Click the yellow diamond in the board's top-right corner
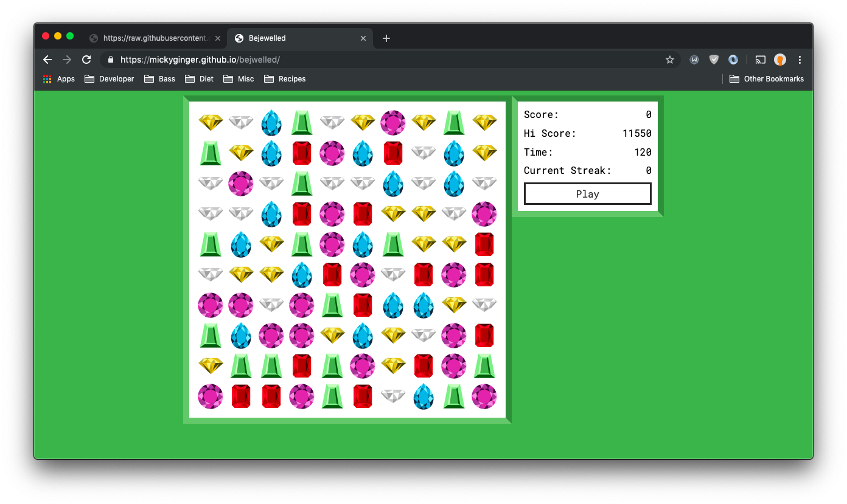Viewport: 847px width, 504px height. (484, 122)
